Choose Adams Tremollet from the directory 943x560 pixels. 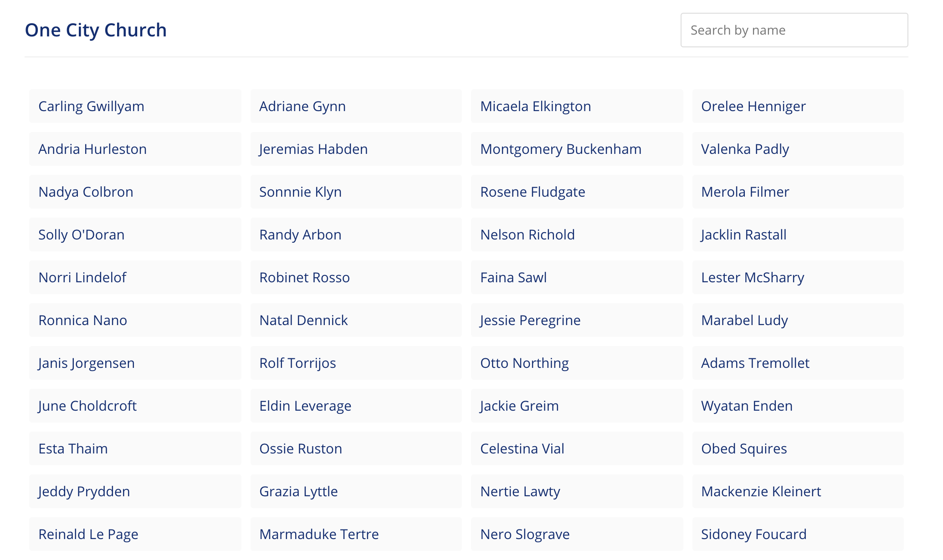(x=798, y=363)
